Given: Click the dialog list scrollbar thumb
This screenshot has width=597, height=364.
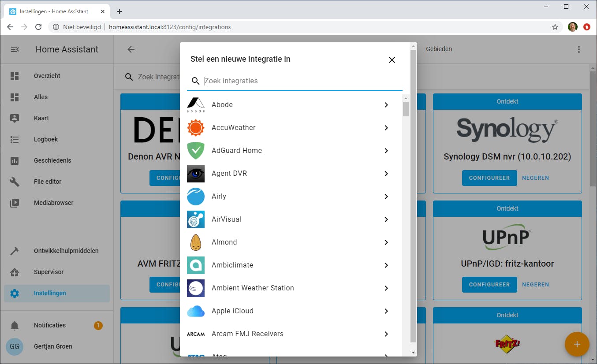Looking at the screenshot, I should (406, 109).
